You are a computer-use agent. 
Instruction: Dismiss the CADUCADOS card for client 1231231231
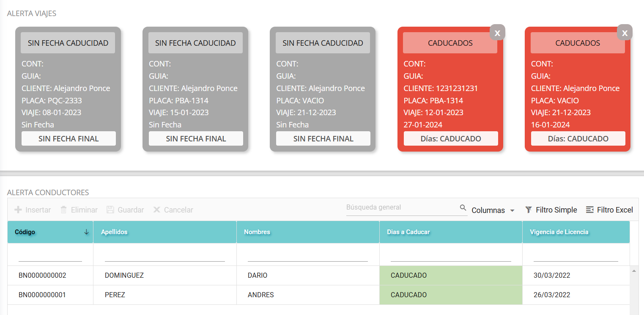click(x=497, y=33)
